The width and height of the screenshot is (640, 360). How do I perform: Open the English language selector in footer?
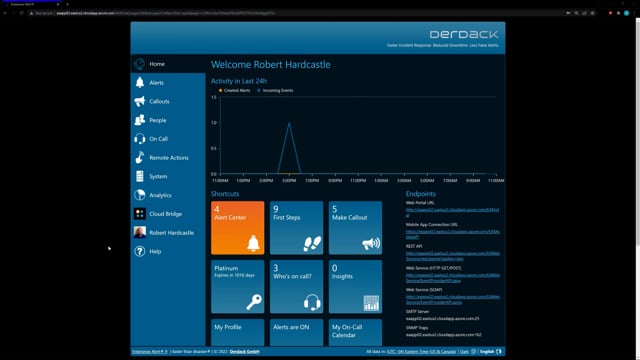(x=490, y=351)
